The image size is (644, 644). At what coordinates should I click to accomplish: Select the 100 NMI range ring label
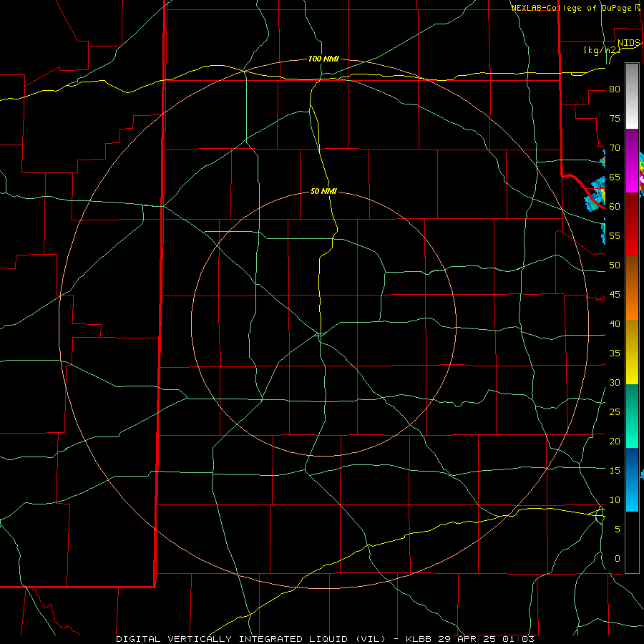tap(323, 59)
